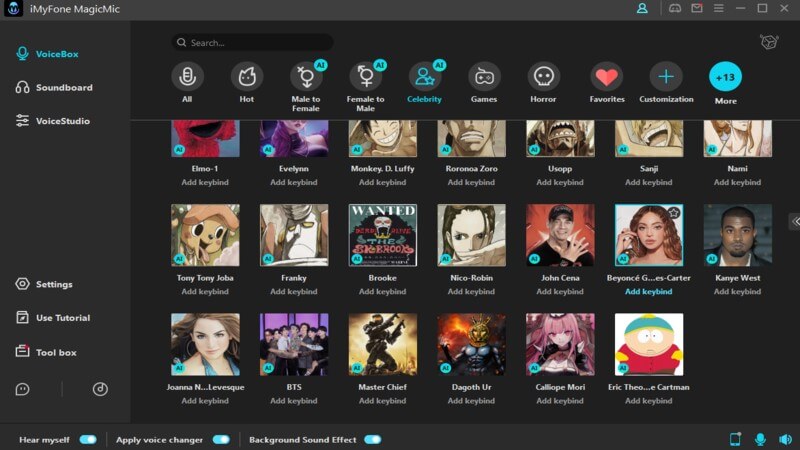Viewport: 800px width, 450px height.
Task: Click the speaker volume icon in status bar
Action: pos(786,439)
